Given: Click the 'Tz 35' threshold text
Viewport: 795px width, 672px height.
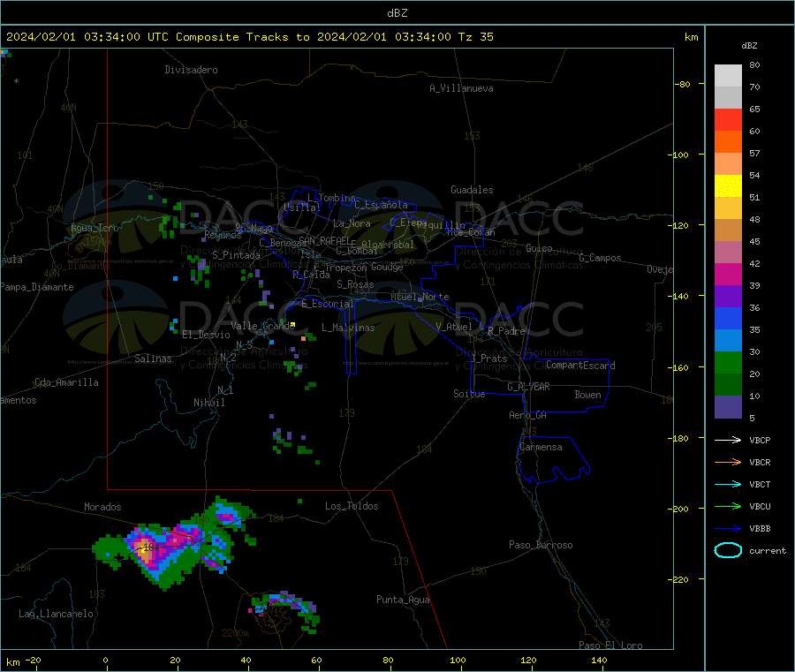Looking at the screenshot, I should [475, 37].
